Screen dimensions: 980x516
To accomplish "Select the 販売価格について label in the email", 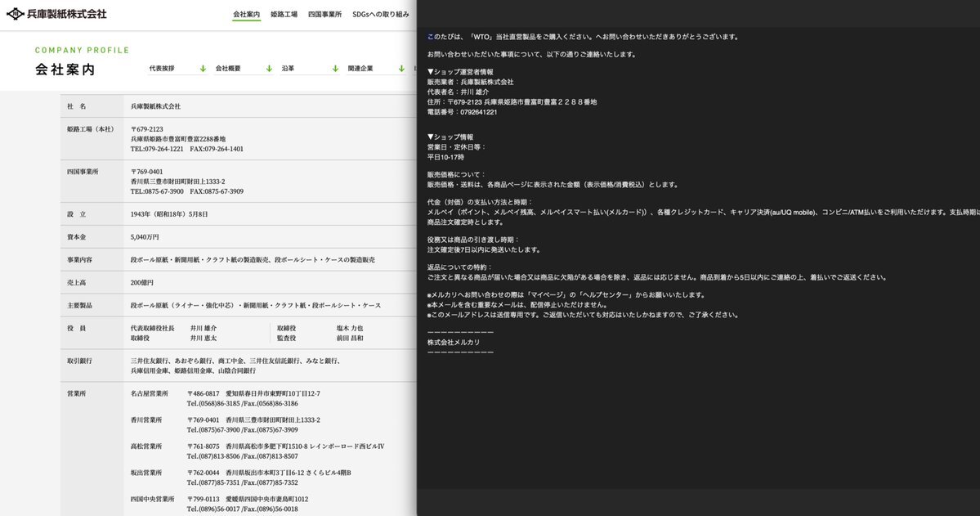I will pos(457,175).
